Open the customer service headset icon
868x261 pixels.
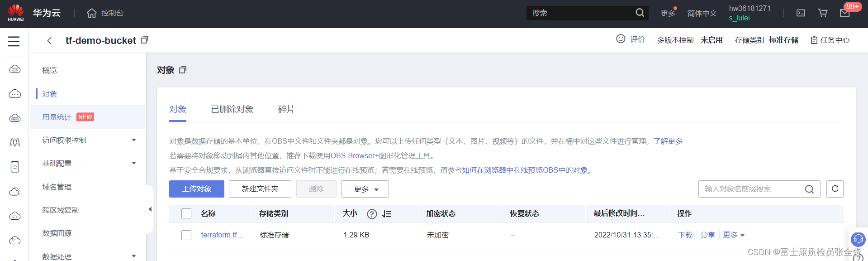coord(858,239)
